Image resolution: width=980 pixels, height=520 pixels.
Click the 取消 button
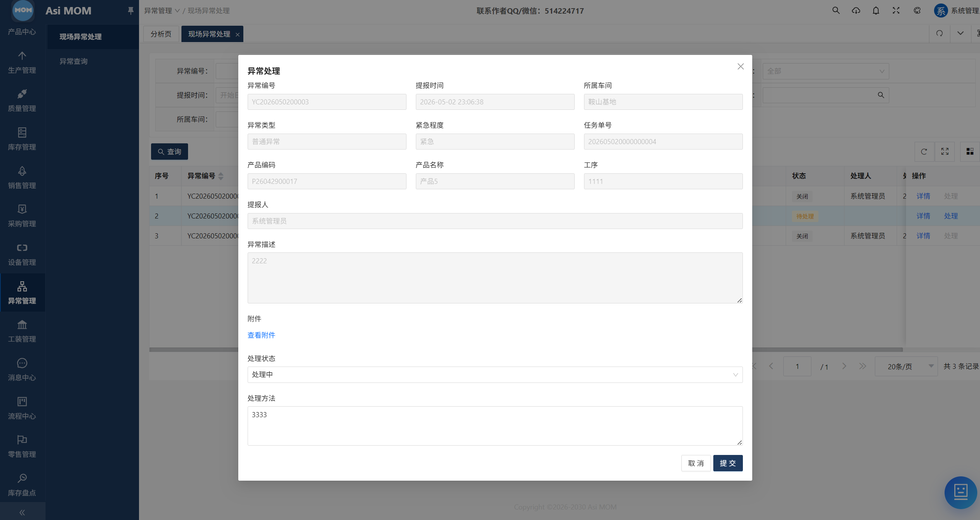click(696, 463)
